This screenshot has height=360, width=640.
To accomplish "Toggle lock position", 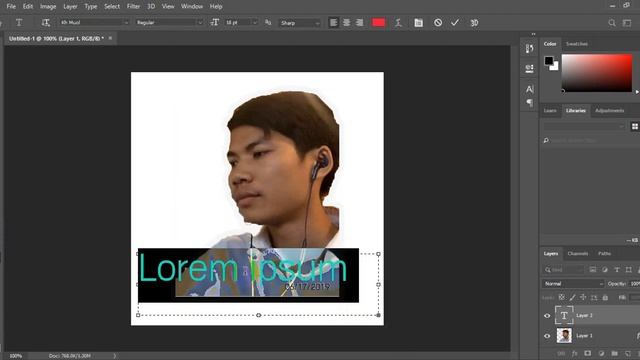I will (583, 298).
